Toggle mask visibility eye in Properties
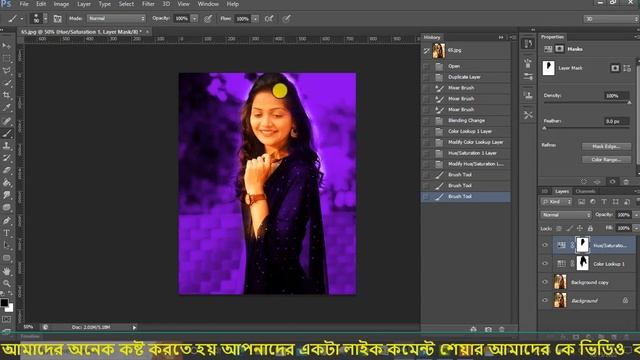 click(612, 182)
